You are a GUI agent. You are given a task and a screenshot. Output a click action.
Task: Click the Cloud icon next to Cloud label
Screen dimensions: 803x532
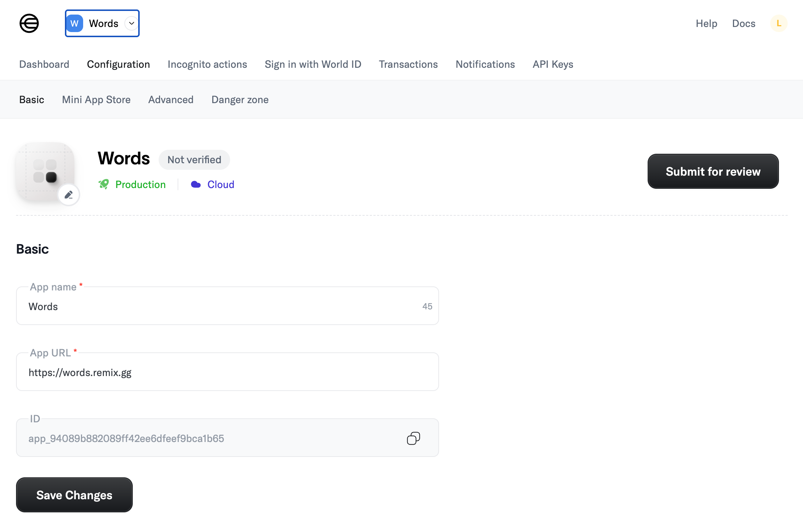196,184
